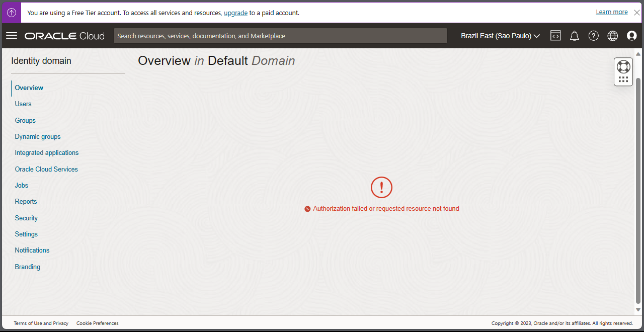The height and width of the screenshot is (332, 644).
Task: Click the search resources input field
Action: tap(280, 36)
